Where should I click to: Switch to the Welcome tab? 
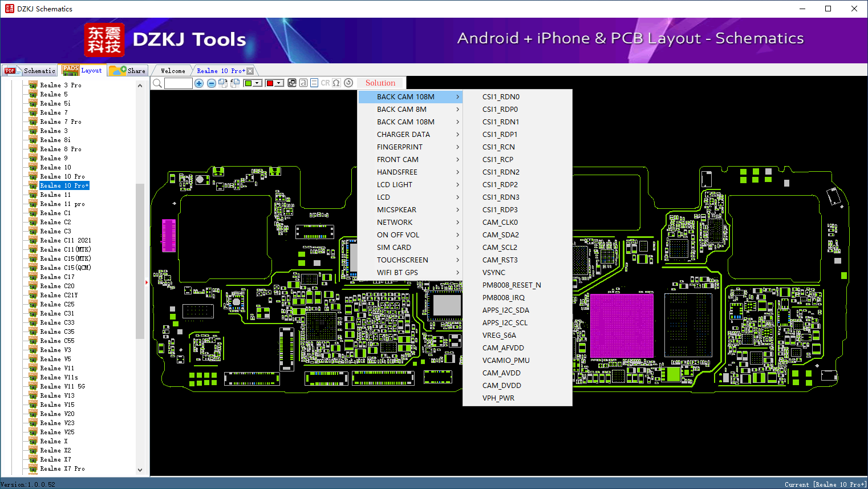click(x=173, y=71)
